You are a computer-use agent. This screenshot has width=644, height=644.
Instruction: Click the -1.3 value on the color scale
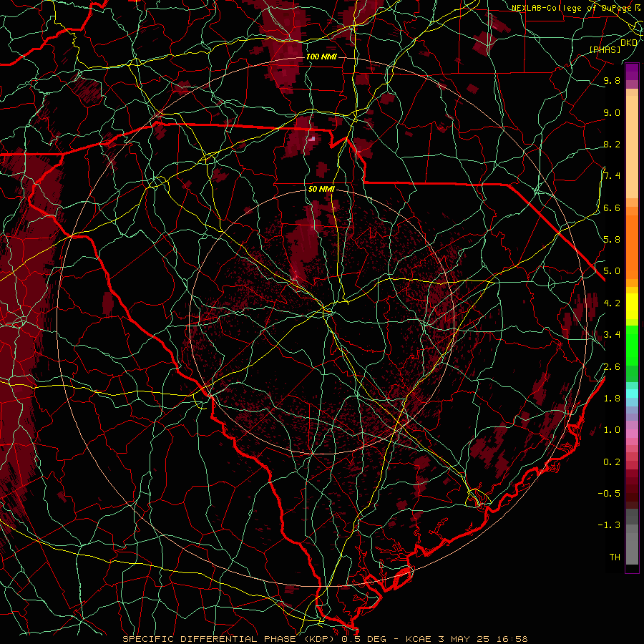click(609, 525)
